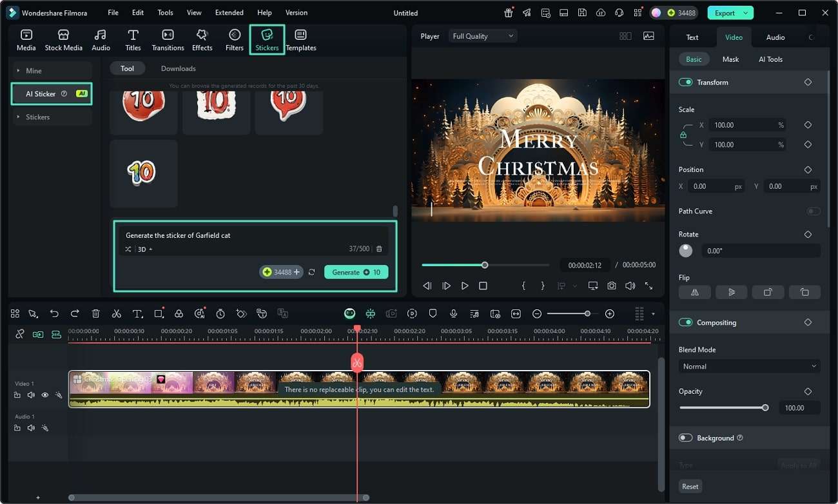The image size is (838, 504).
Task: Toggle the Transform switch
Action: [686, 82]
